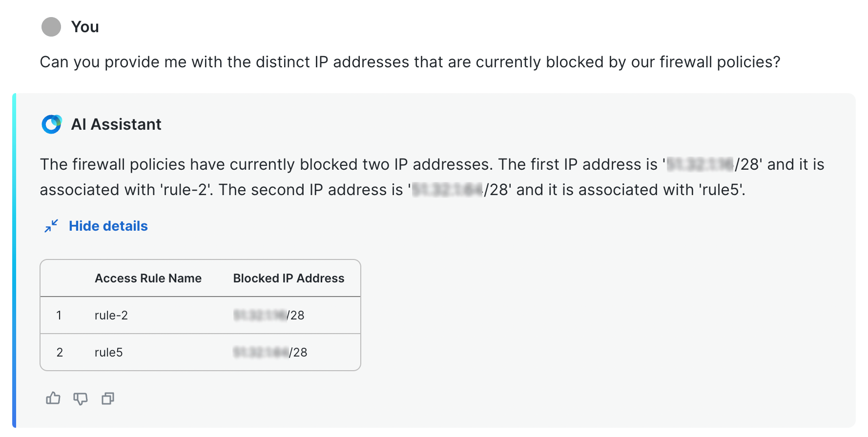Select the Access Rule Name column header
The height and width of the screenshot is (437, 868).
(x=148, y=278)
